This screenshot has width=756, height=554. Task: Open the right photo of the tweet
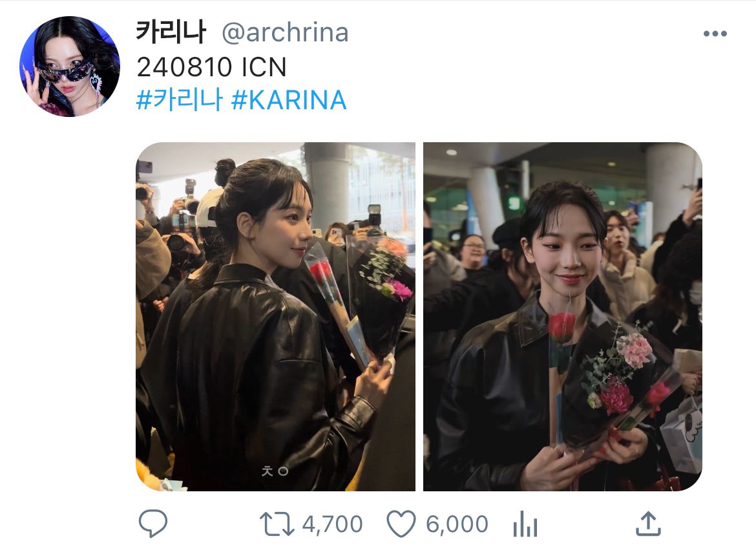[563, 317]
